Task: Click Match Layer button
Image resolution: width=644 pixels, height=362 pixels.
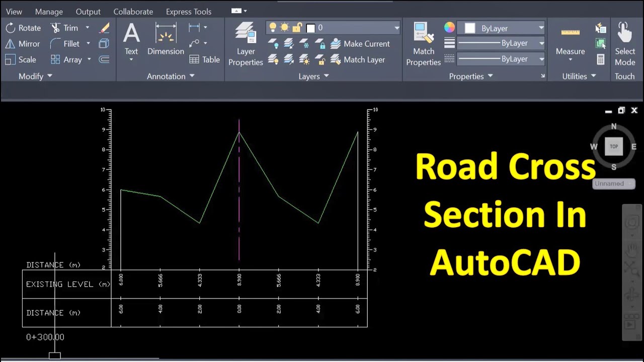Action: tap(358, 59)
